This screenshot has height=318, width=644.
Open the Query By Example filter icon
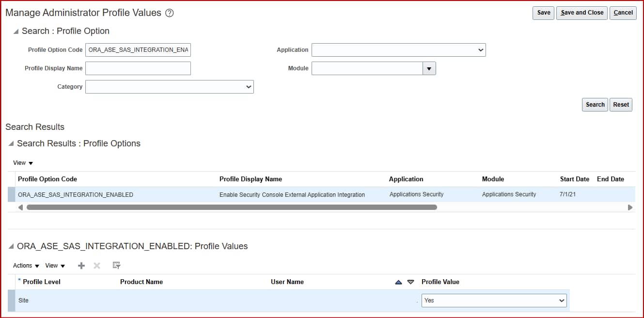coord(116,266)
